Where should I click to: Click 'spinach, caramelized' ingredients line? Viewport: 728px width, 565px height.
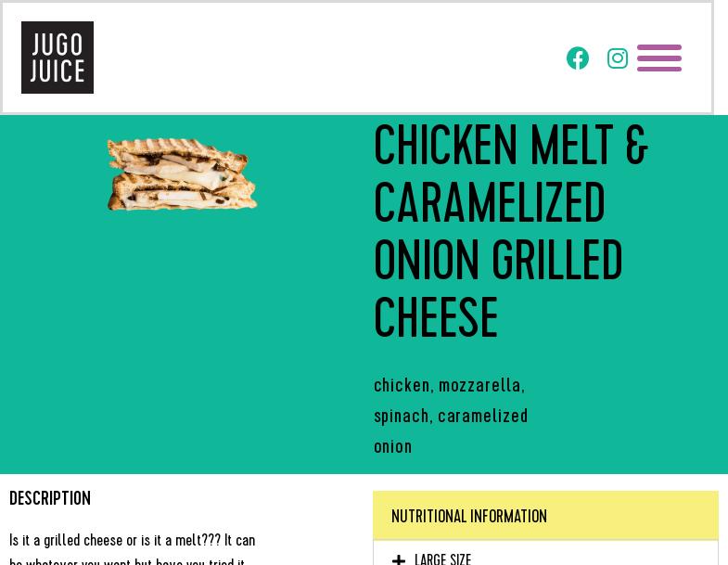click(451, 416)
